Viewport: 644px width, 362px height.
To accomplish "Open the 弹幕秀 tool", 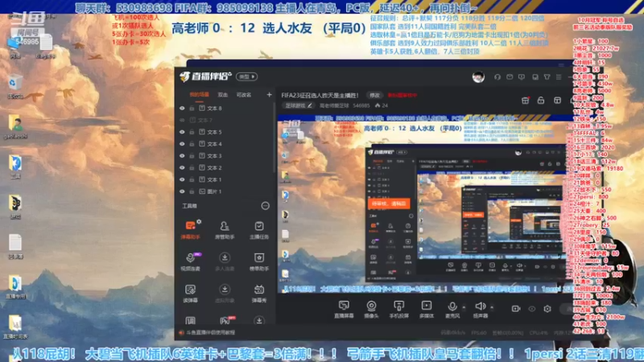I will click(258, 293).
